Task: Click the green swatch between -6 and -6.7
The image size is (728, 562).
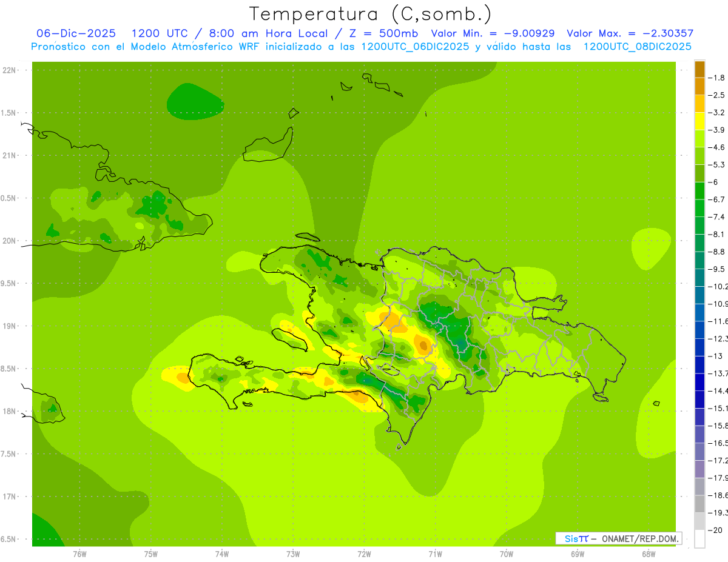Action: click(x=699, y=191)
